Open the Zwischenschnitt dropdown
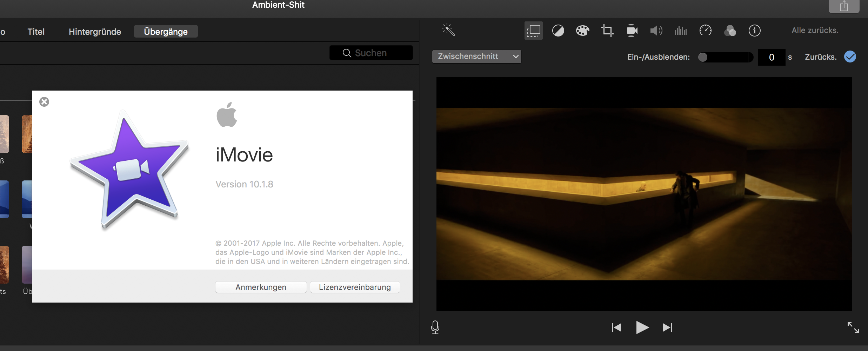868x351 pixels. point(476,57)
